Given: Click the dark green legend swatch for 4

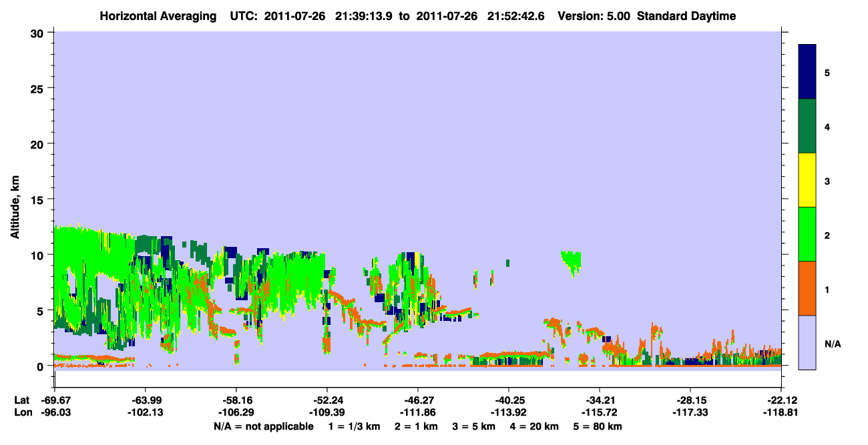Looking at the screenshot, I should [807, 126].
